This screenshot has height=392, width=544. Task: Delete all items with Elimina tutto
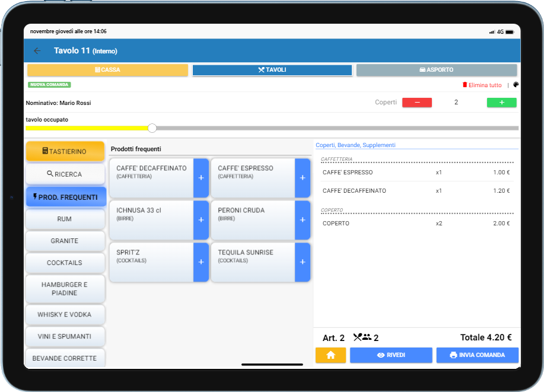coord(482,85)
